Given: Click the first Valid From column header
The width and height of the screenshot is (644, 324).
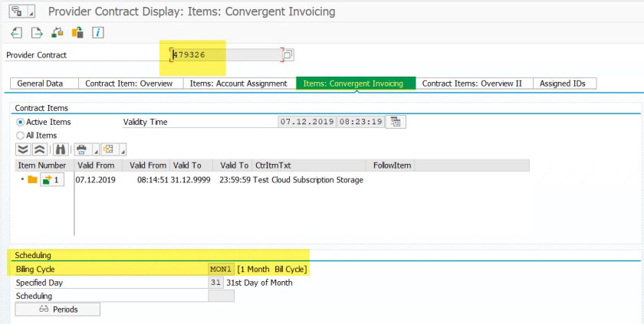Looking at the screenshot, I should [98, 165].
